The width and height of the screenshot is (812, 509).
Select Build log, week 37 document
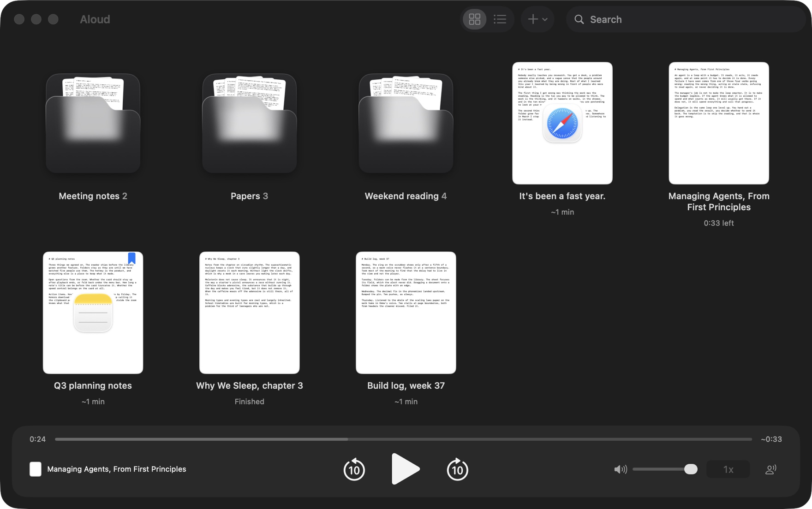(406, 313)
